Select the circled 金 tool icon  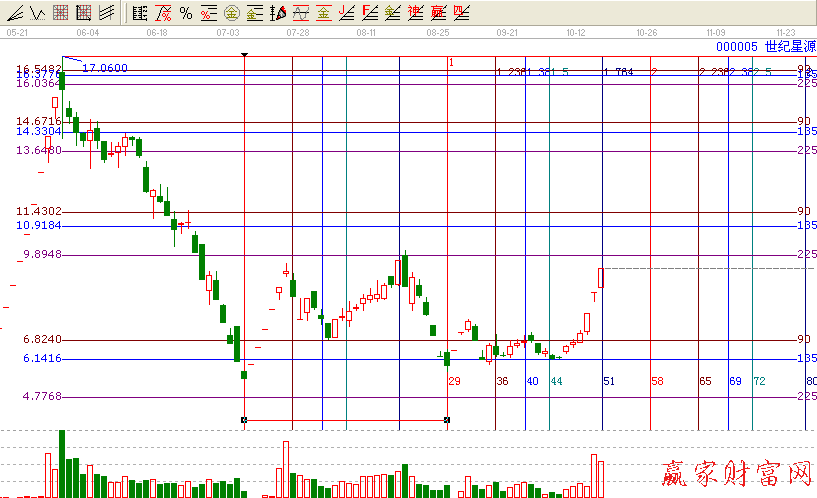tap(231, 13)
